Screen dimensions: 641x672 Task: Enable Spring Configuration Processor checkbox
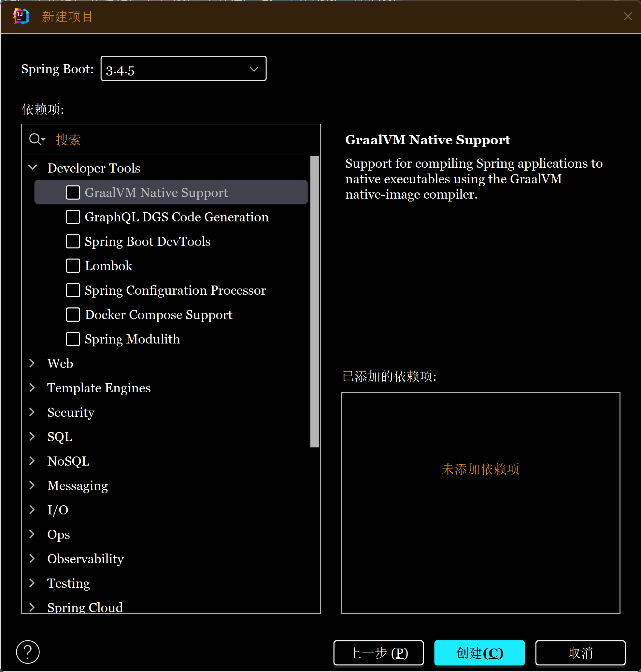73,290
